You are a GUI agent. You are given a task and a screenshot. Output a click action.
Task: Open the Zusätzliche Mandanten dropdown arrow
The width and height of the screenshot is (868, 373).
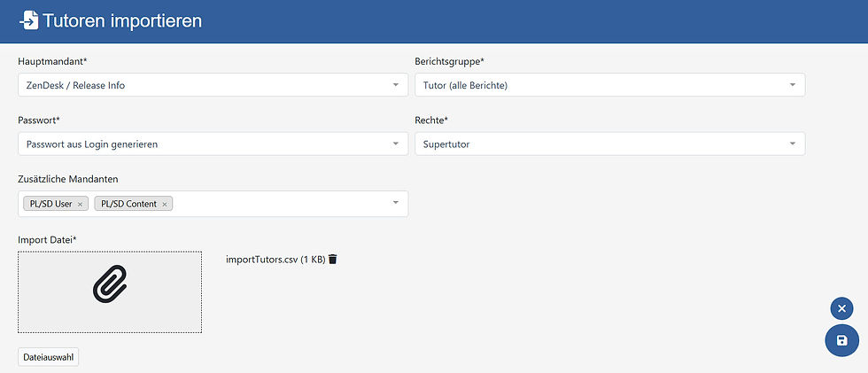(x=395, y=204)
